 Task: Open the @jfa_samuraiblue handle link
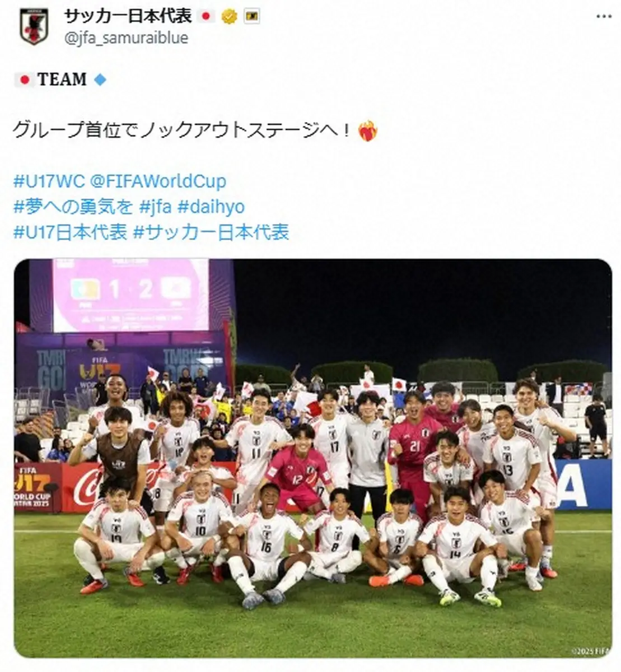[x=126, y=38]
